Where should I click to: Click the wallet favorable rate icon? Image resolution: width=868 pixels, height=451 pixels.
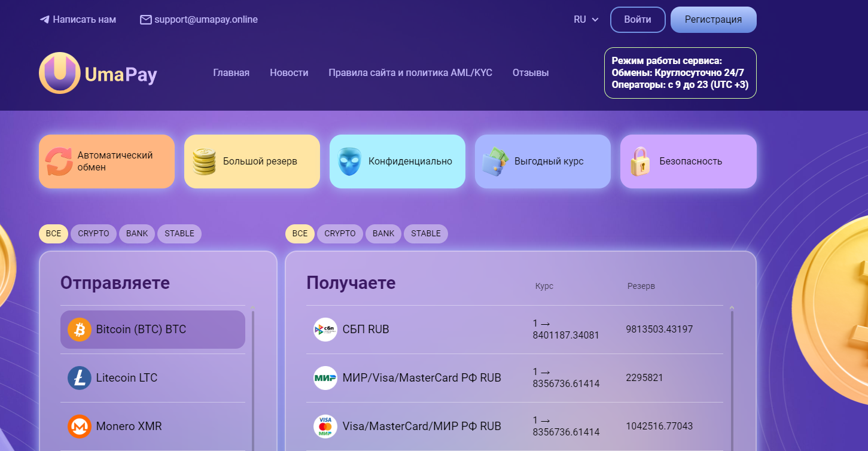[495, 161]
